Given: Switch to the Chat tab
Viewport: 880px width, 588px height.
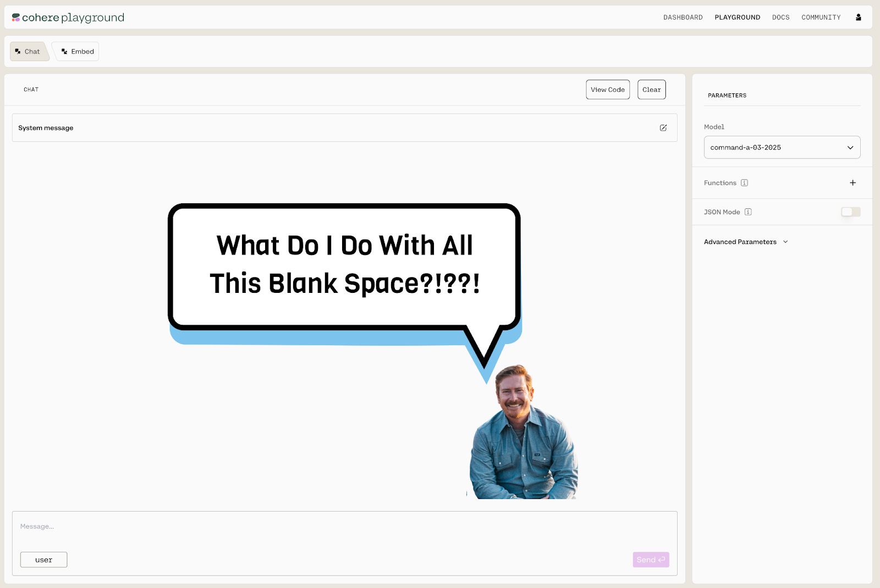Looking at the screenshot, I should coord(29,52).
